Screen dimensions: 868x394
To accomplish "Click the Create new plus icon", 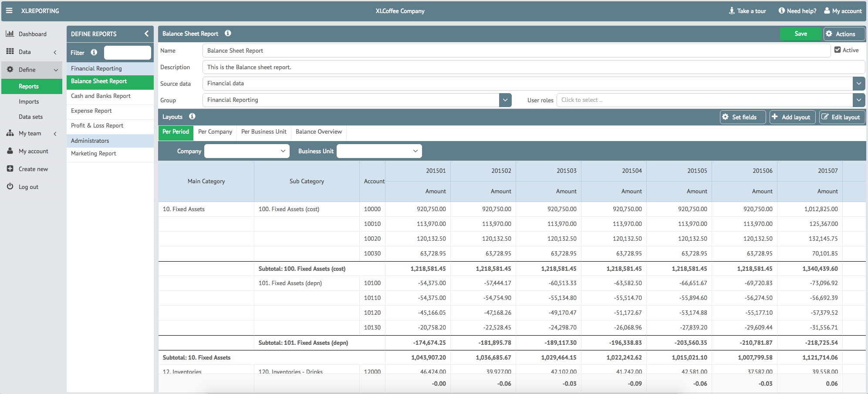I will pos(10,168).
